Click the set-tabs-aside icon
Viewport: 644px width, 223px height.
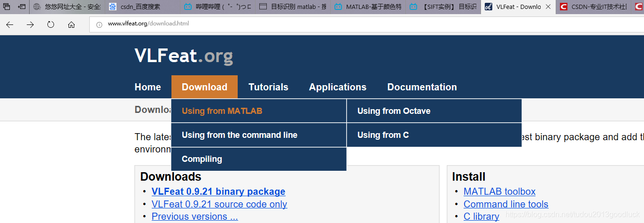coord(22,7)
